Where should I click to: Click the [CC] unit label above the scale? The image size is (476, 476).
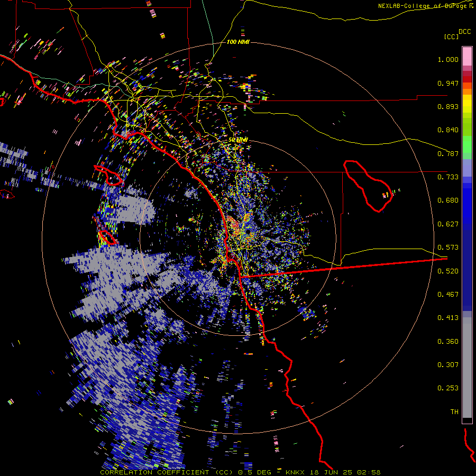pyautogui.click(x=451, y=36)
